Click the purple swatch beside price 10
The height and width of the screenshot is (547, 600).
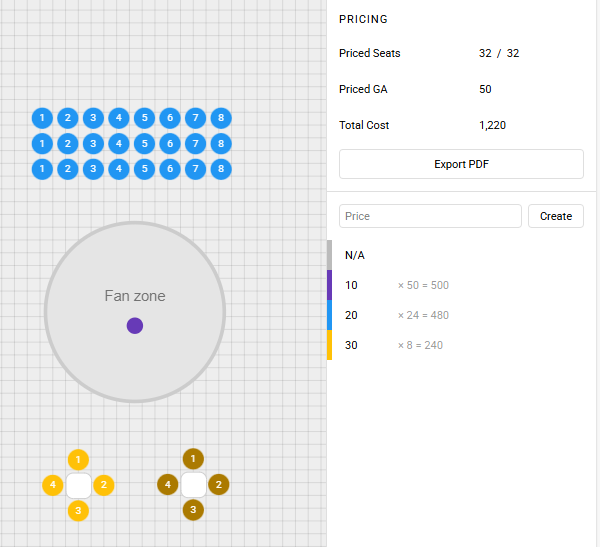point(329,285)
